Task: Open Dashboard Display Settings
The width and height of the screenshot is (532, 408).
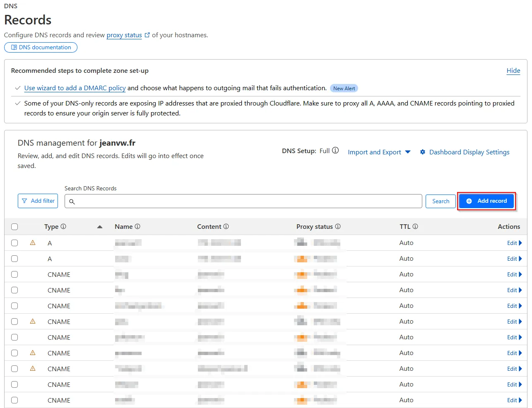Action: click(x=465, y=152)
